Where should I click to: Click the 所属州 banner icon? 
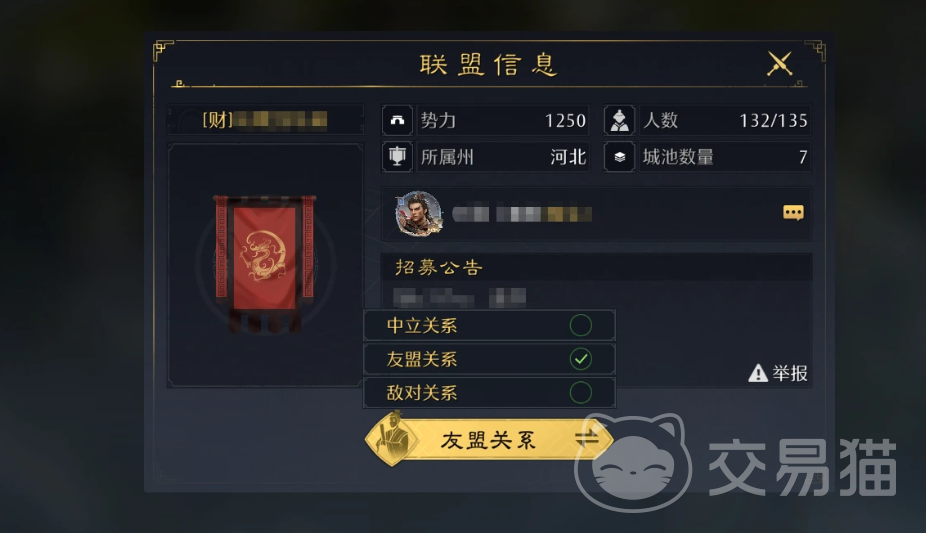397,157
